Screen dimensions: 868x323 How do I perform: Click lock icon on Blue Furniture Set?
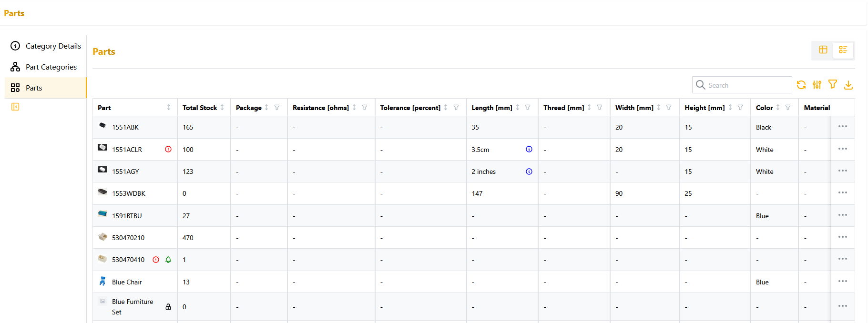168,307
